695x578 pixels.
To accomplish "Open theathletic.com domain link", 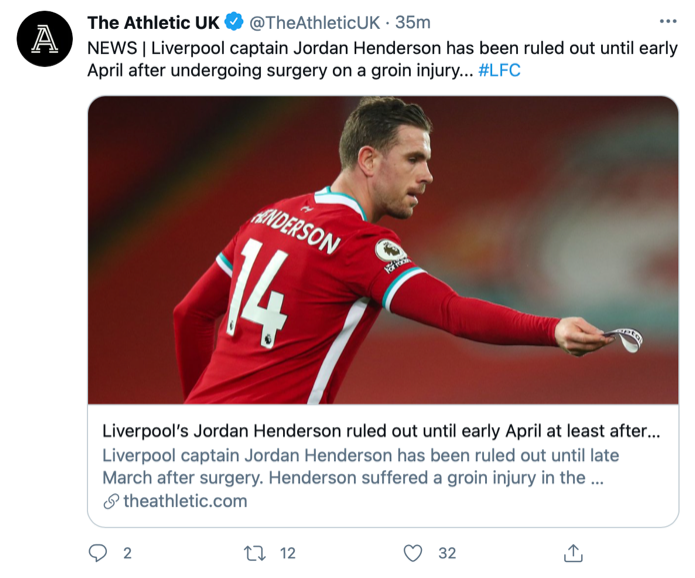I will point(185,501).
